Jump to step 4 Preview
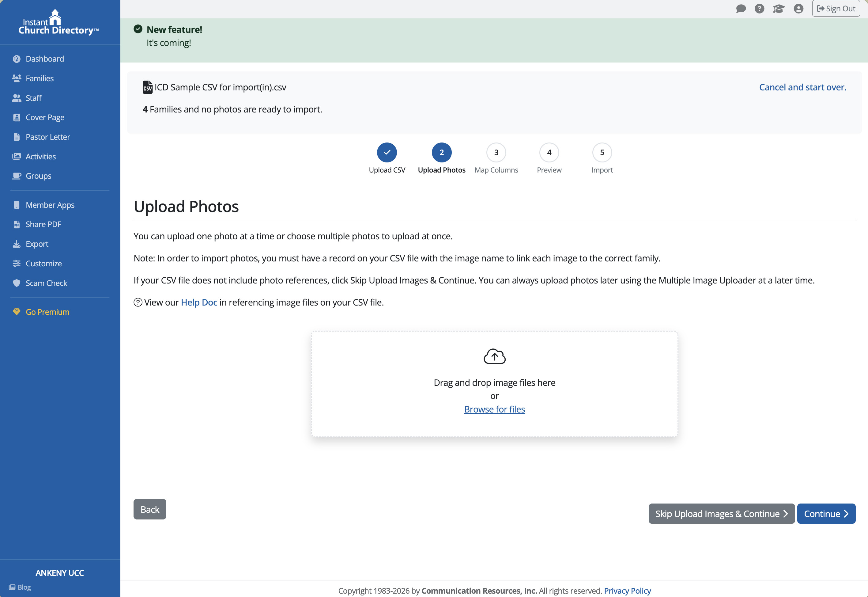 point(549,153)
